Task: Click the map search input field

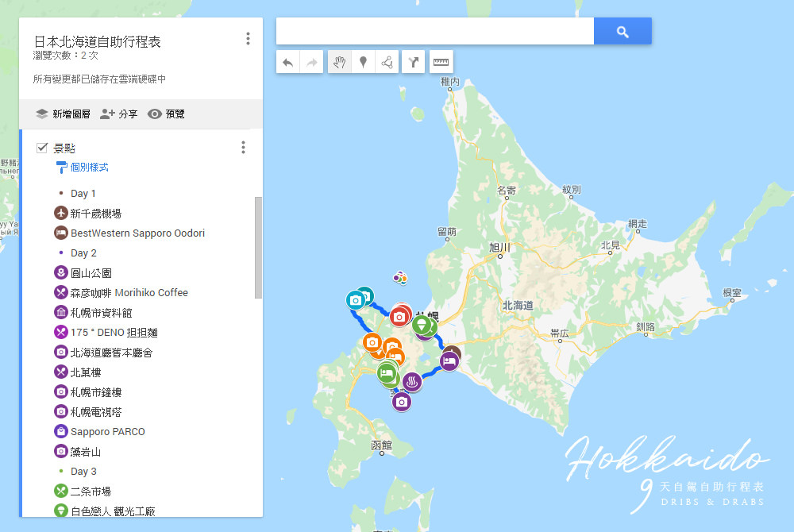Action: [435, 32]
